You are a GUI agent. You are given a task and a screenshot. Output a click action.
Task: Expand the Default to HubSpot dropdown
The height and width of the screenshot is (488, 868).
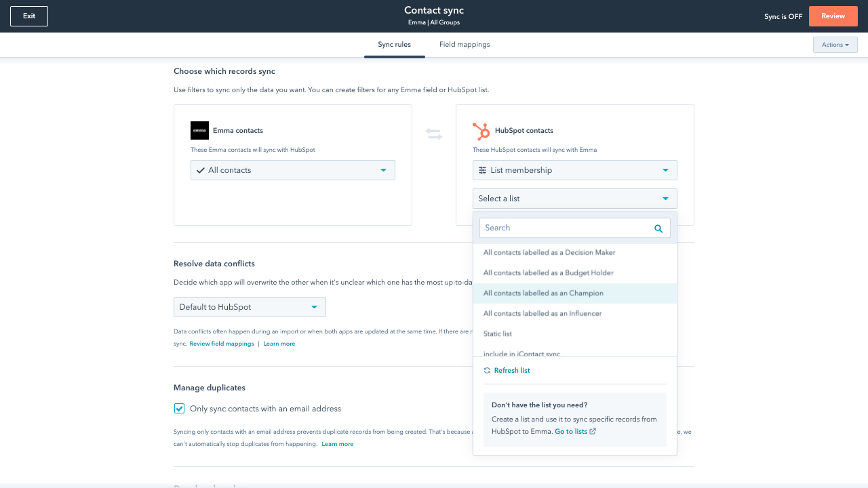pyautogui.click(x=250, y=307)
